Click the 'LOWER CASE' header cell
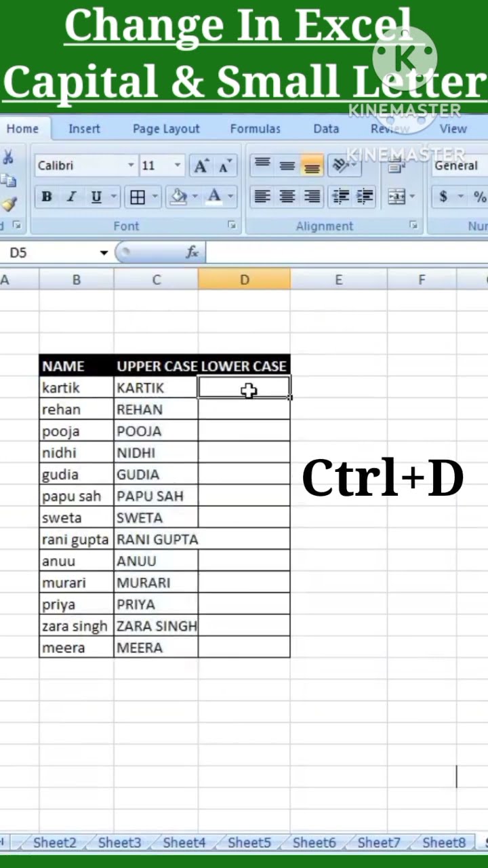488x868 pixels. (244, 366)
